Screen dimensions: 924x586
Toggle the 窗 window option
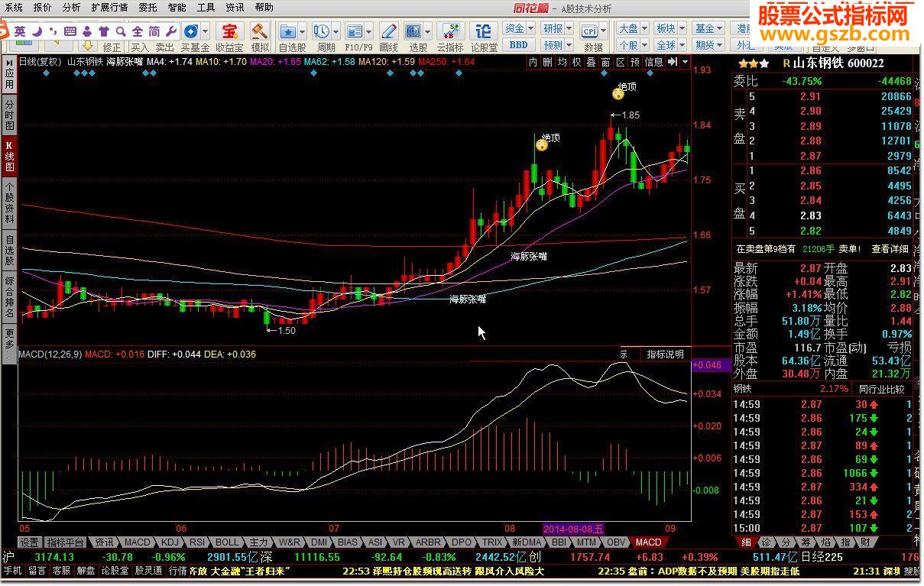click(x=606, y=62)
